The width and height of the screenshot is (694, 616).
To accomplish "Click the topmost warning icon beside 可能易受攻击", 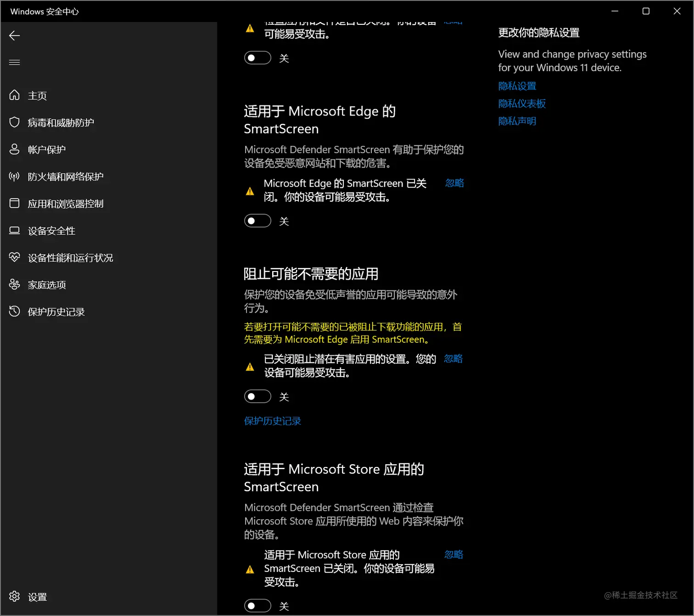I will [x=250, y=28].
